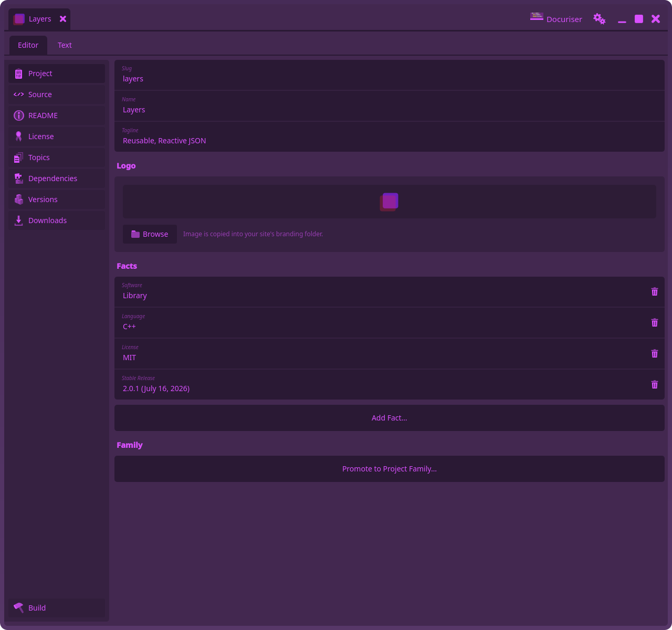The image size is (672, 630).
Task: Edit the Name field
Action: [x=390, y=106]
